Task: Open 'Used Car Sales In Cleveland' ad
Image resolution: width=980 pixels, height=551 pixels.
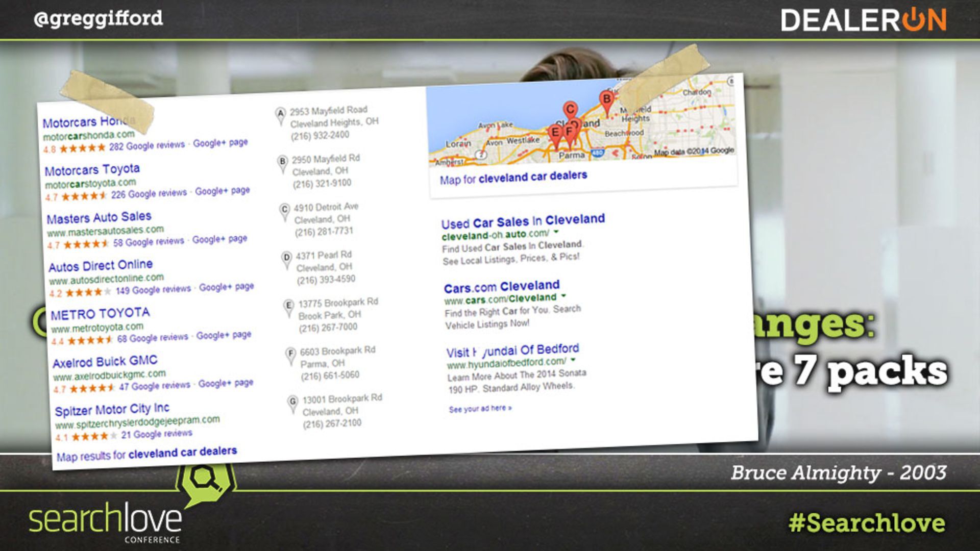Action: (x=523, y=221)
